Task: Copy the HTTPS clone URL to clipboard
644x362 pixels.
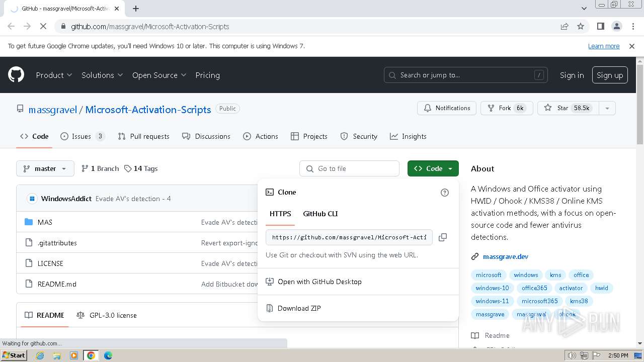Action: click(443, 237)
